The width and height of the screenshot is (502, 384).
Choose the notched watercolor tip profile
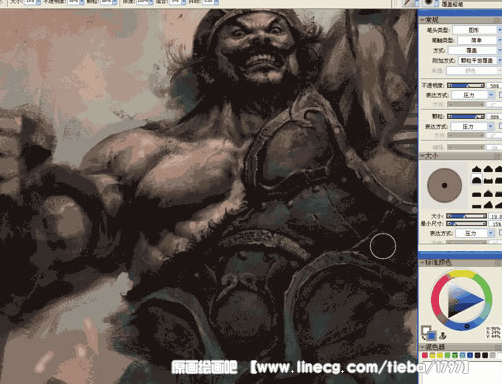point(488,180)
